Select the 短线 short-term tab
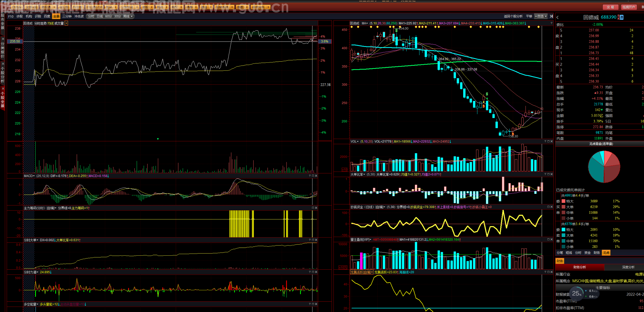The width and height of the screenshot is (644, 312). point(569,253)
